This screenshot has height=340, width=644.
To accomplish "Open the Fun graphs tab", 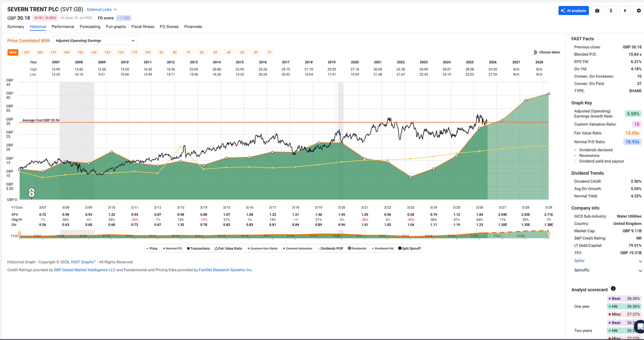I will 116,26.
